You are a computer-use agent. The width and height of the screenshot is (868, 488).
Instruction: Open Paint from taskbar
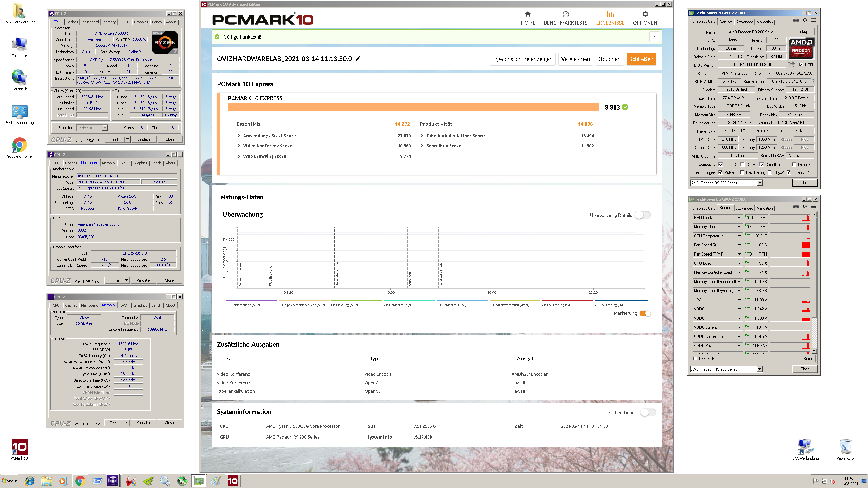pos(216,481)
